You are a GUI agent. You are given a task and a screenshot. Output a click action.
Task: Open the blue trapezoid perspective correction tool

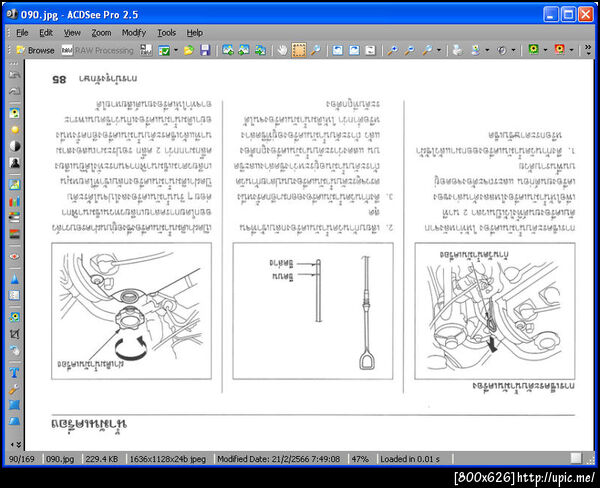click(x=14, y=421)
